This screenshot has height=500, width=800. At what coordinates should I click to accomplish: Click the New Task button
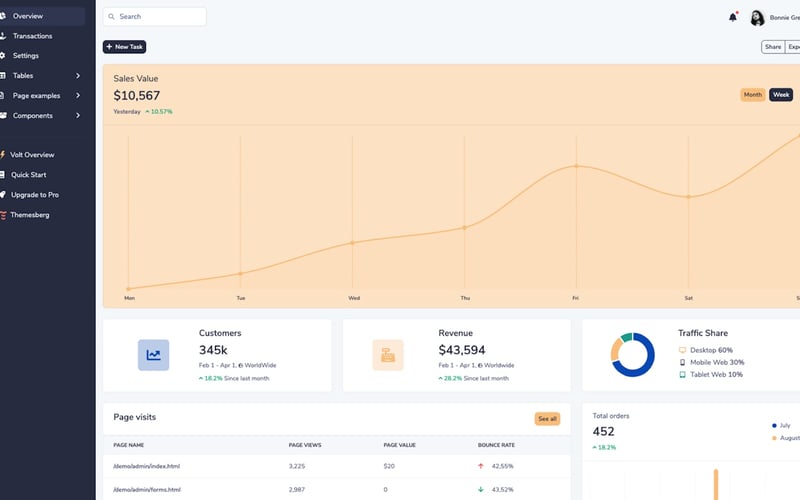(x=124, y=47)
